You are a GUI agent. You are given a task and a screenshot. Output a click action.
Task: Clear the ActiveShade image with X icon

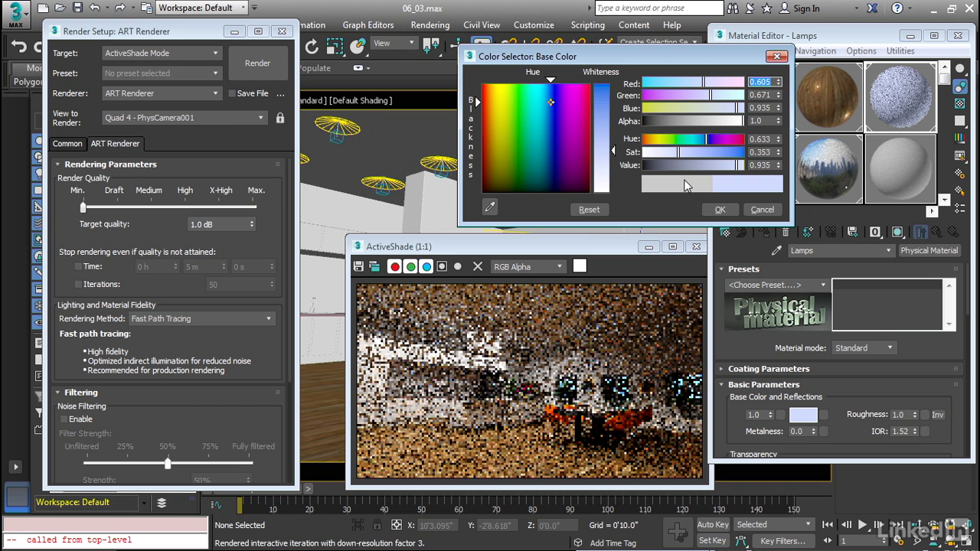478,266
